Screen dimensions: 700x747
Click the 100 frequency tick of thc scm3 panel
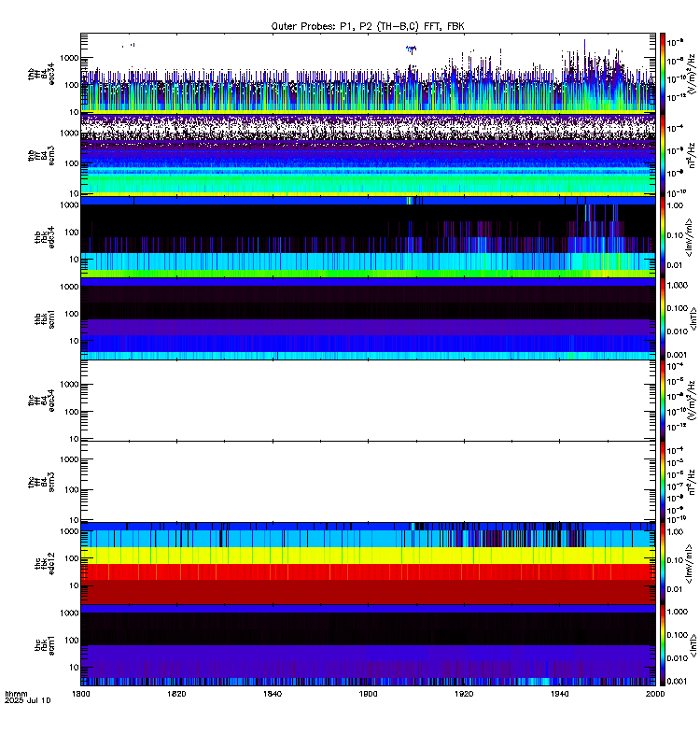point(72,490)
